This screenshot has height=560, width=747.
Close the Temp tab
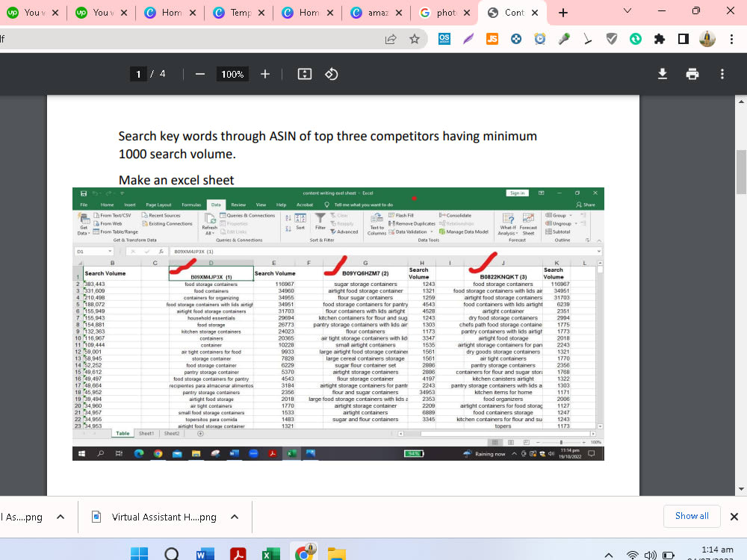coord(261,13)
